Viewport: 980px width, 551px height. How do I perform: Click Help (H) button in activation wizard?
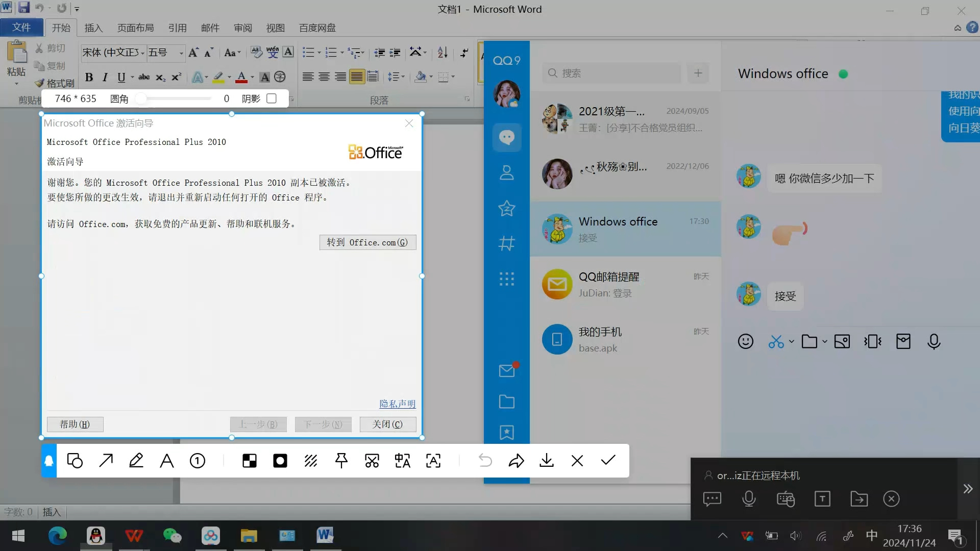[75, 424]
